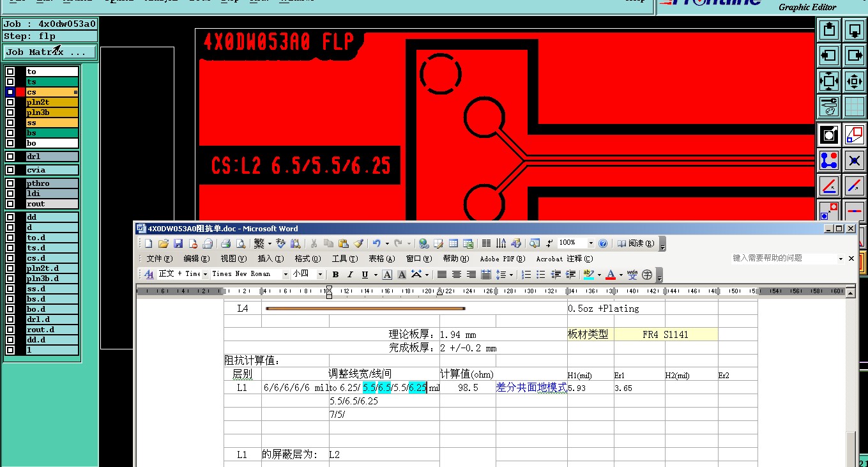Open the paragraph style 正文 dropdown
The height and width of the screenshot is (467, 868).
(206, 274)
